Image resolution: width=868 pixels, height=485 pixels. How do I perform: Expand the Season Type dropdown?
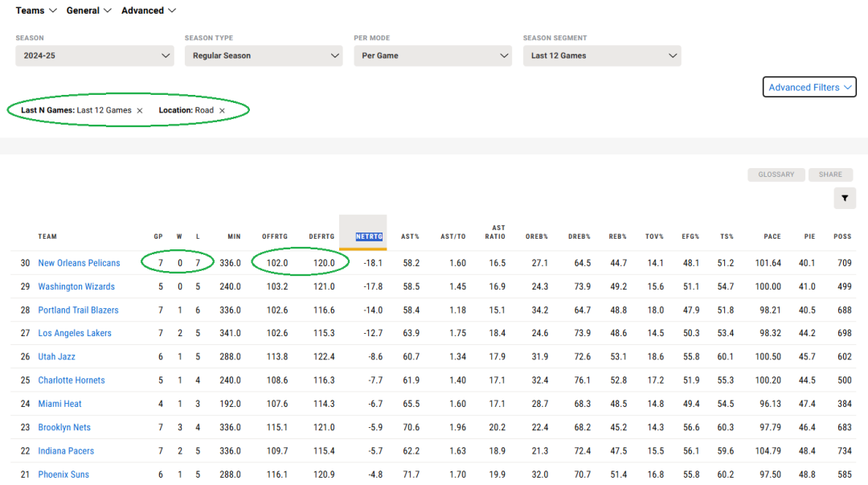tap(264, 55)
